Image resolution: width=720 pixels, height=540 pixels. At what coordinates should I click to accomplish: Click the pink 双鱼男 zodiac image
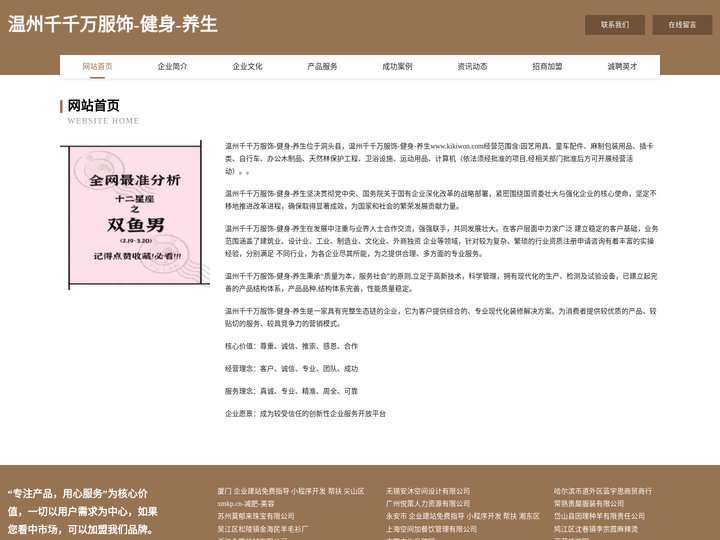point(135,215)
